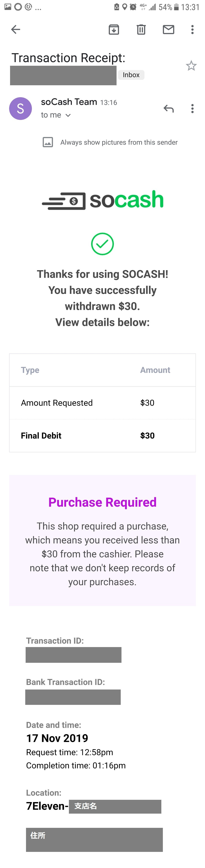
Task: Tap the Final Debit table row
Action: tap(102, 436)
